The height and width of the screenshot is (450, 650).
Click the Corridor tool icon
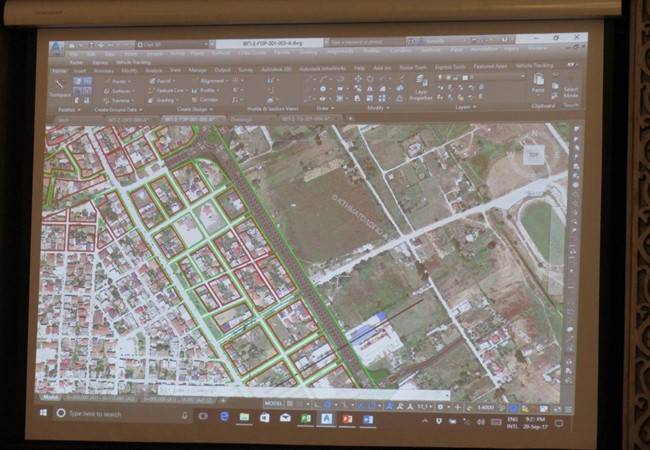[x=194, y=100]
